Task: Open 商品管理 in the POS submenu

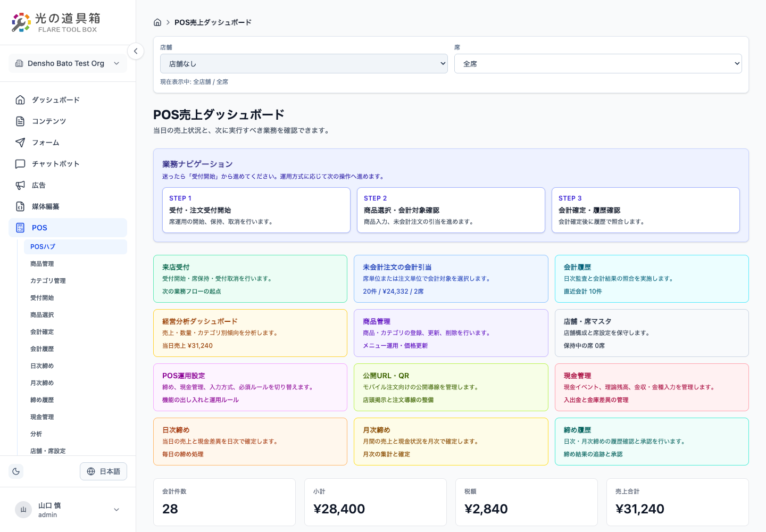Action: point(76,264)
